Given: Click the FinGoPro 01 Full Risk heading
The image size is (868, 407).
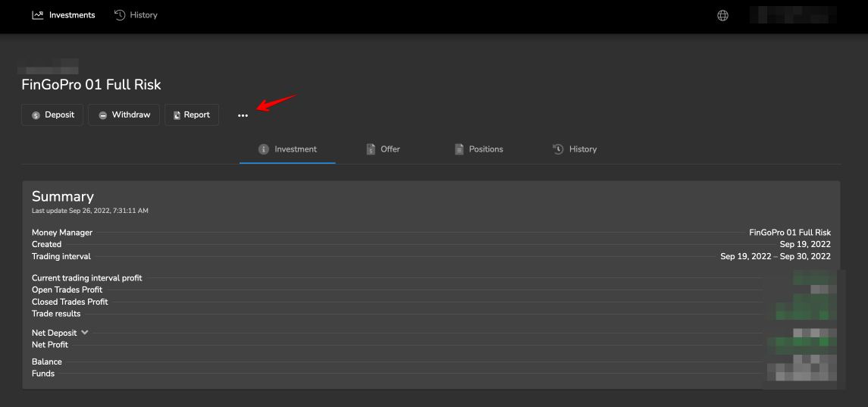Looking at the screenshot, I should click(91, 85).
